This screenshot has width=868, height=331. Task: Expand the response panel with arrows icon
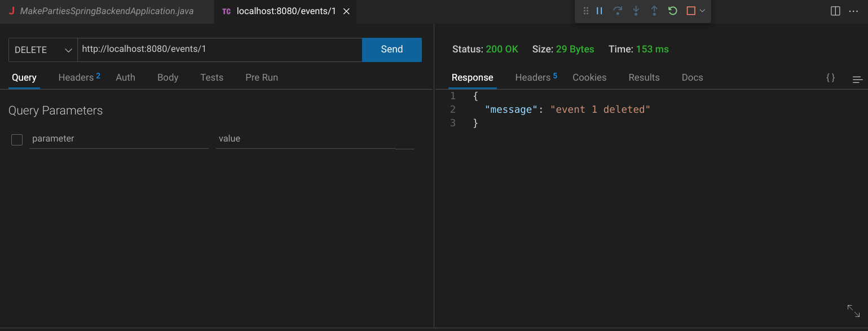tap(853, 311)
